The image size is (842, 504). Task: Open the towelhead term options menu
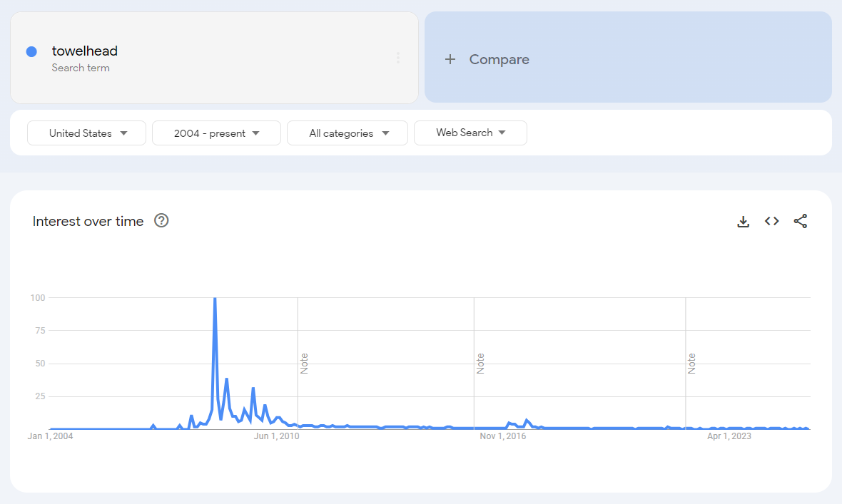(398, 58)
